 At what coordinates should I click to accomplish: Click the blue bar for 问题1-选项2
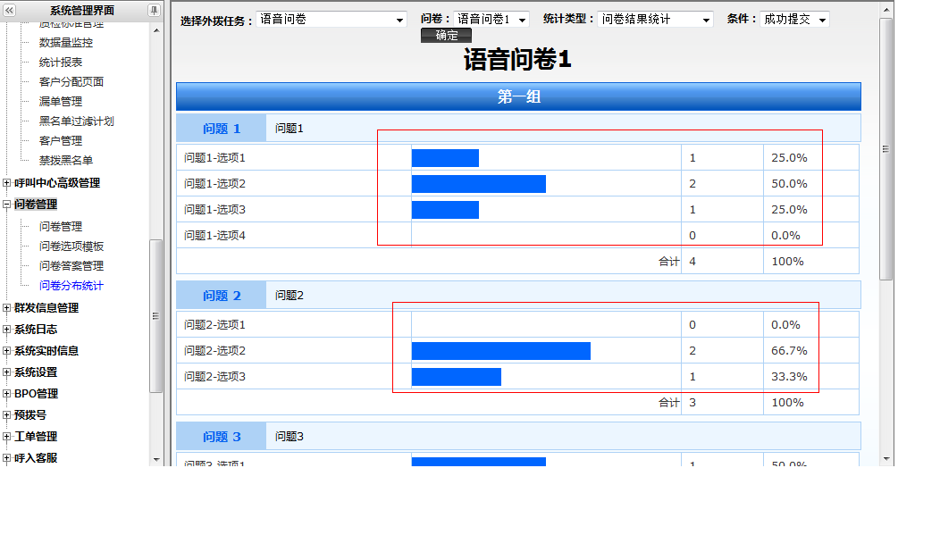point(478,184)
